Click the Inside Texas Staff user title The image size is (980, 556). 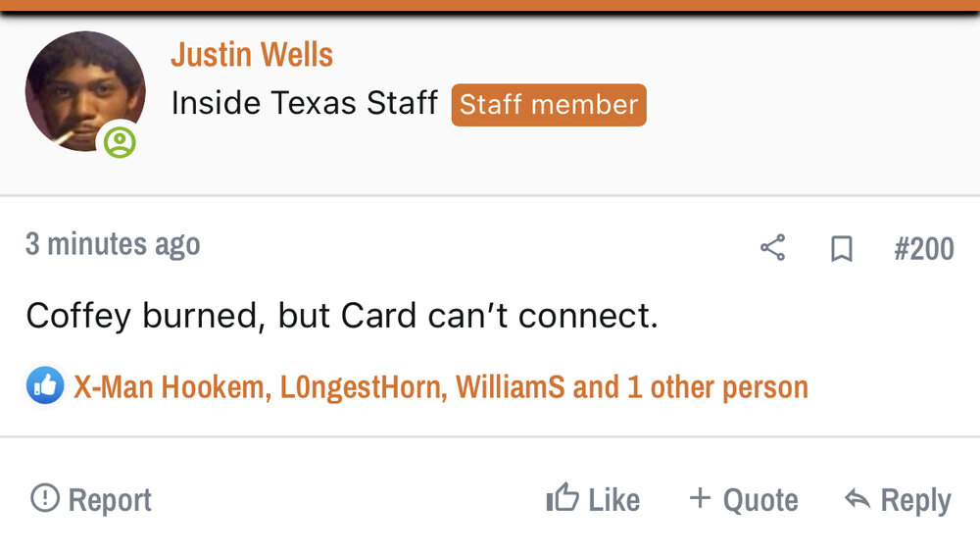click(304, 103)
